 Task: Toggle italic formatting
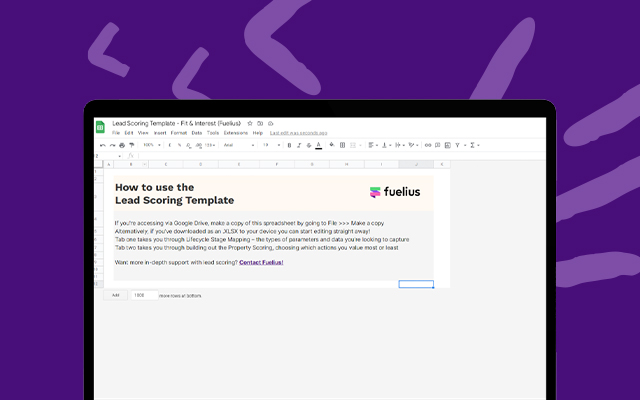click(x=298, y=145)
